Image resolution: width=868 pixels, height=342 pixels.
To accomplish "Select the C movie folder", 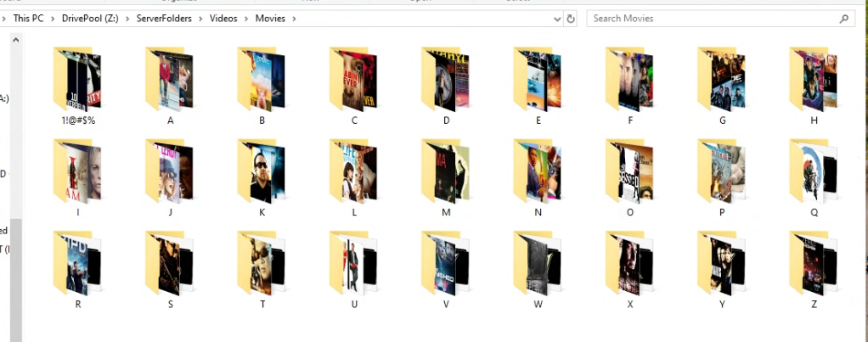I will click(x=353, y=80).
